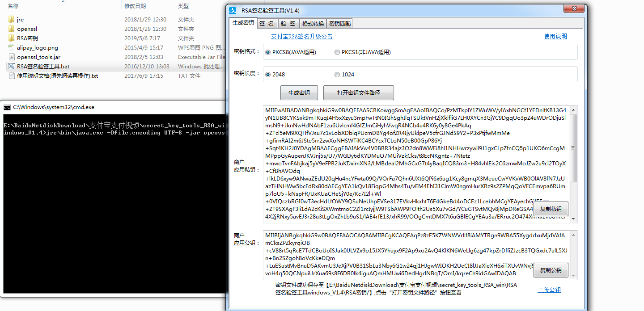The height and width of the screenshot is (311, 644).
Task: Open the 格式转换 tab
Action: [x=313, y=24]
